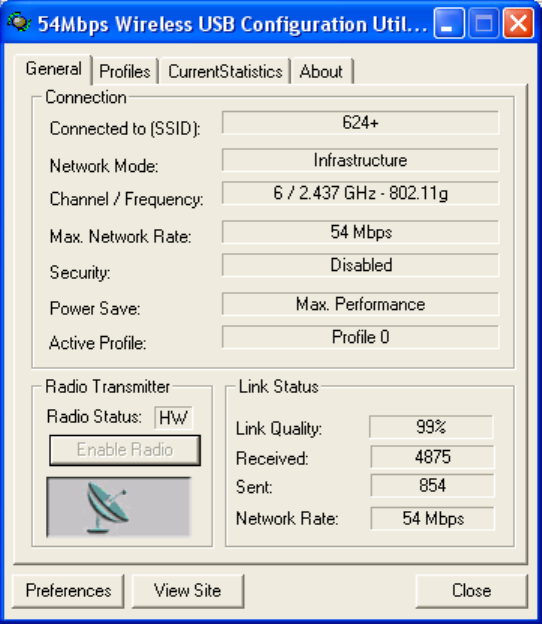Close window using the red X

(x=518, y=23)
